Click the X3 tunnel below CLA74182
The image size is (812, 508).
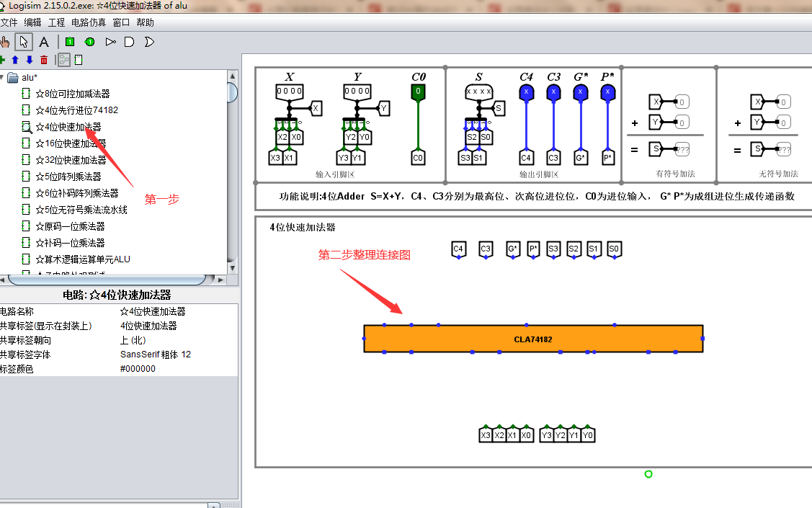pos(486,435)
